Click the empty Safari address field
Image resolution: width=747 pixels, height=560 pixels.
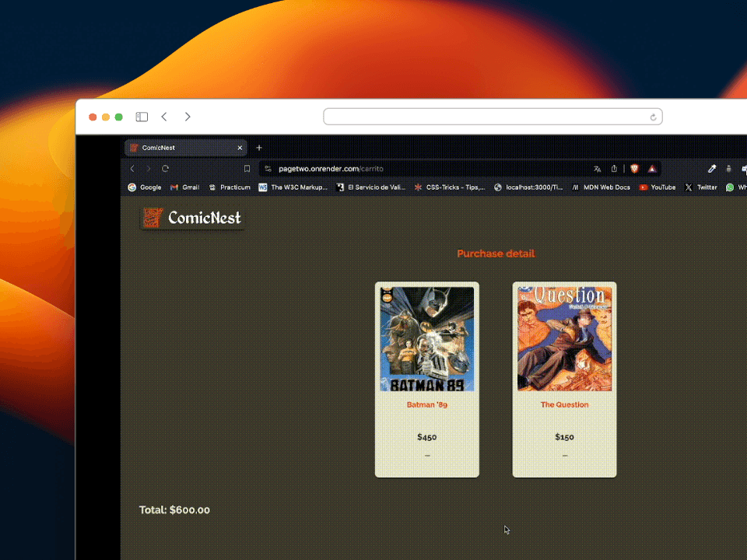(482, 117)
